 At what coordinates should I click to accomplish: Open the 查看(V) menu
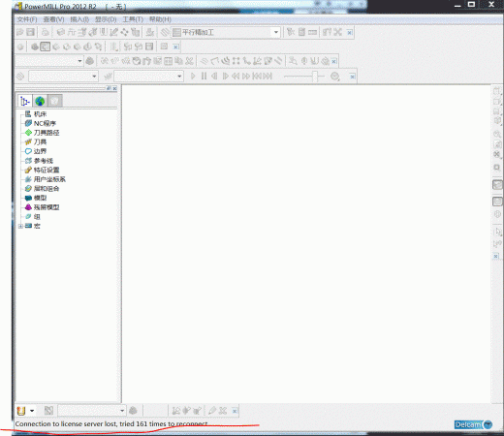coord(53,19)
